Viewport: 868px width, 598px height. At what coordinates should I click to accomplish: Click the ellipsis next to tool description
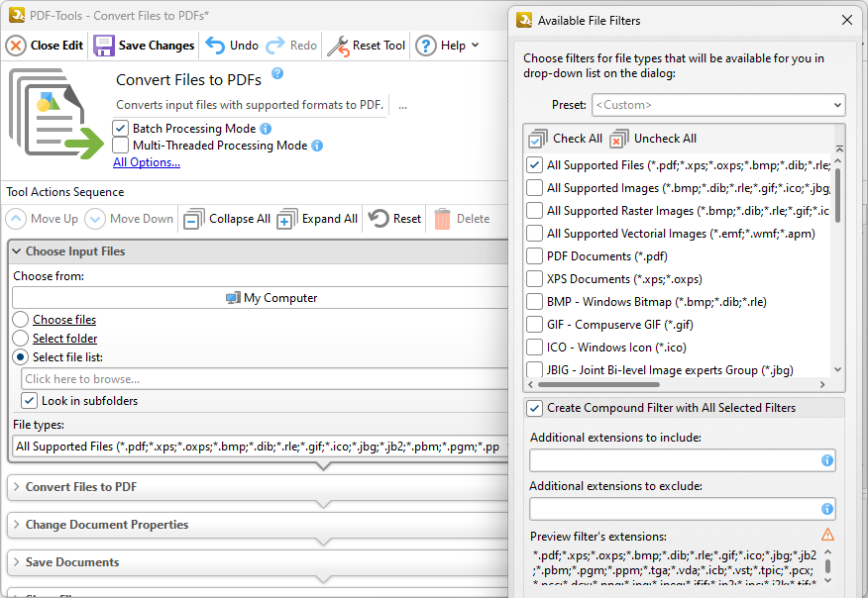click(x=403, y=106)
